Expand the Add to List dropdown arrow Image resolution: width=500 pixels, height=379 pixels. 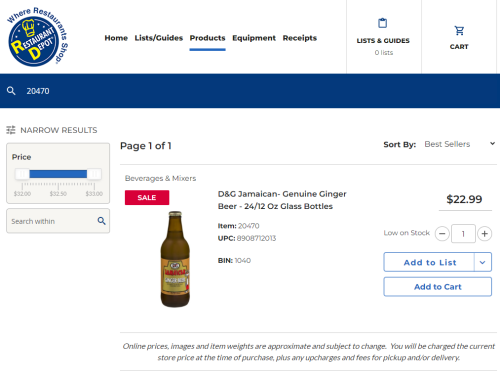point(483,262)
